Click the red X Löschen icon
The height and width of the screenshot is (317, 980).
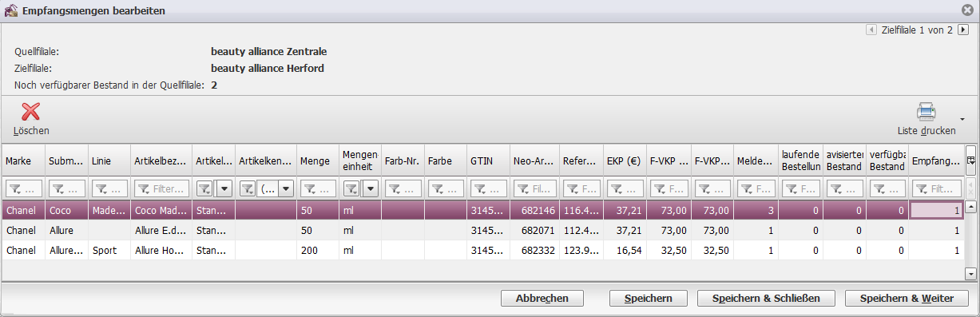click(30, 112)
